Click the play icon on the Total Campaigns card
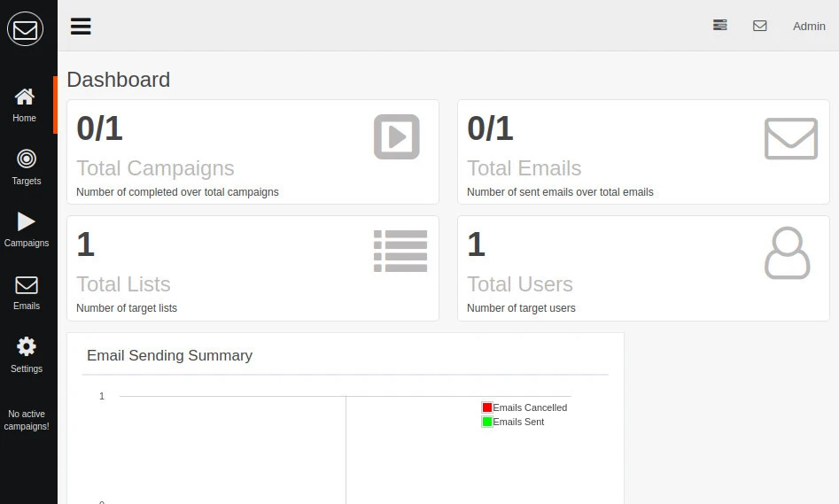The width and height of the screenshot is (839, 504). click(x=396, y=137)
